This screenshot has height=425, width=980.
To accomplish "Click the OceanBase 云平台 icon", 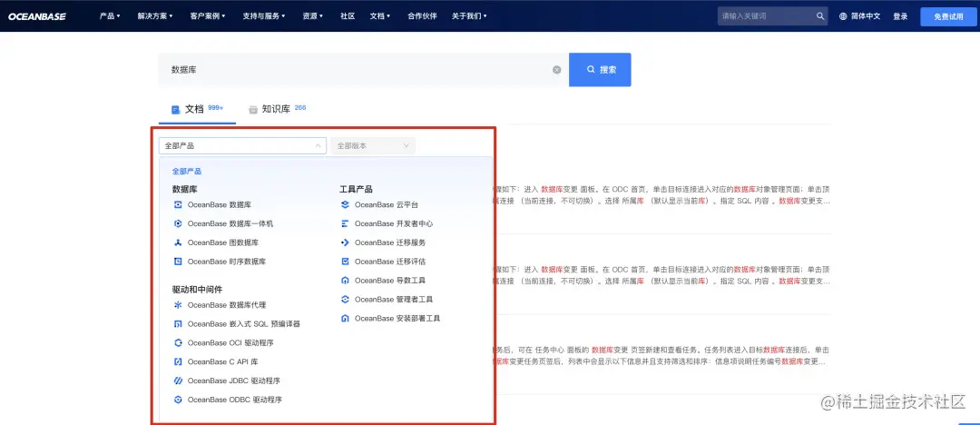I will (x=345, y=204).
